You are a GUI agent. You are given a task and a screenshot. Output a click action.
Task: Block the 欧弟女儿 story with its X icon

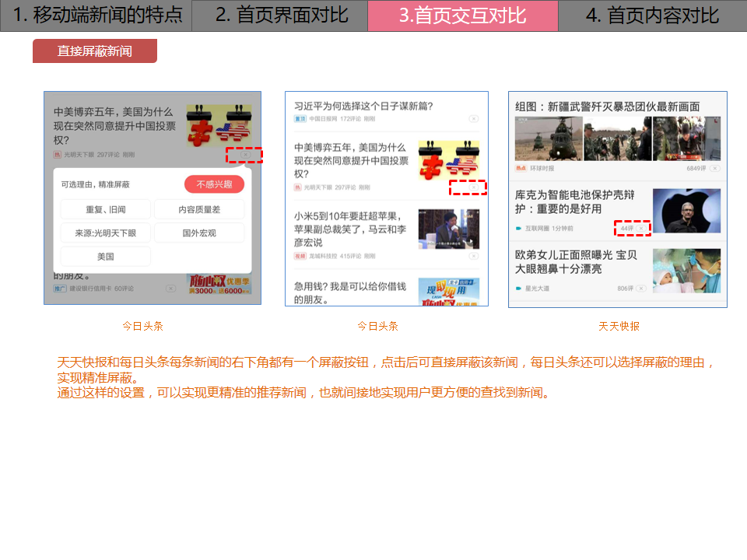click(x=642, y=289)
